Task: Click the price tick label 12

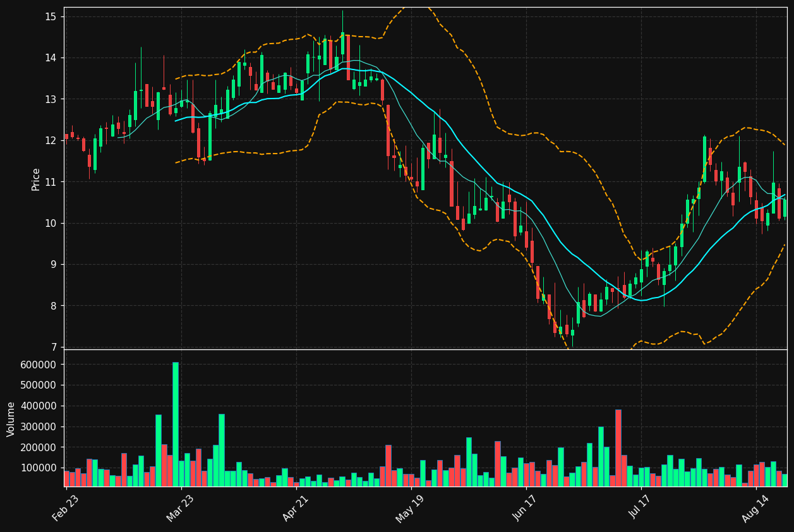Action: click(x=51, y=141)
